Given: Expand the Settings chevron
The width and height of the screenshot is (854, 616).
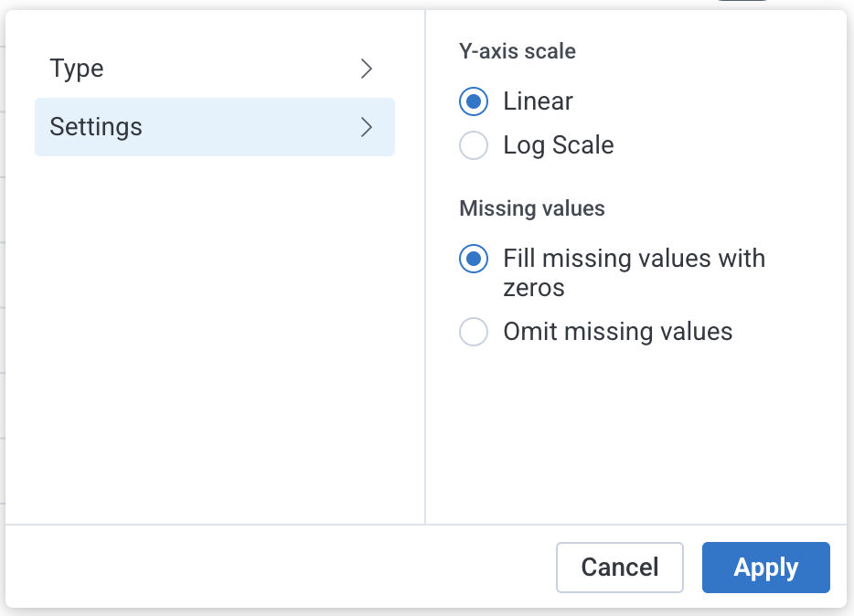Looking at the screenshot, I should tap(367, 127).
